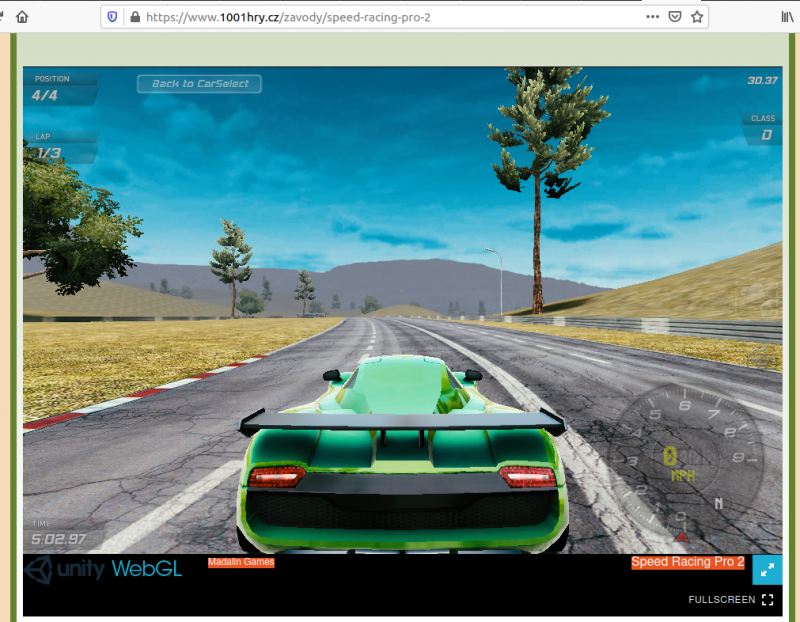Save page to Pocket
This screenshot has width=800, height=622.
[674, 17]
